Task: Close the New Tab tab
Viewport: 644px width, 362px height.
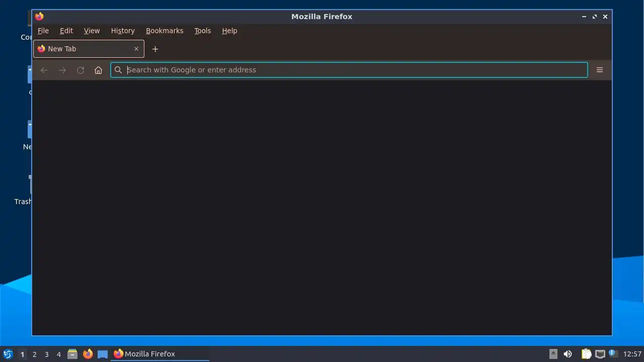Action: tap(136, 49)
